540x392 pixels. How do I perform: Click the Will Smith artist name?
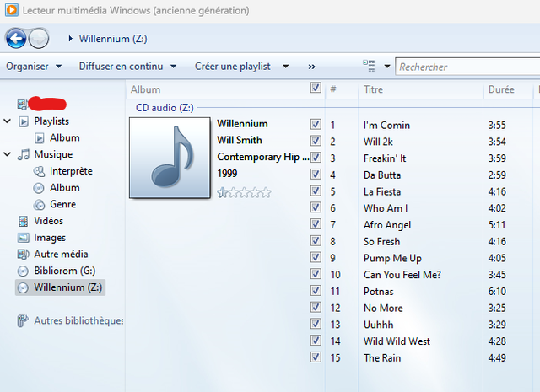point(240,140)
